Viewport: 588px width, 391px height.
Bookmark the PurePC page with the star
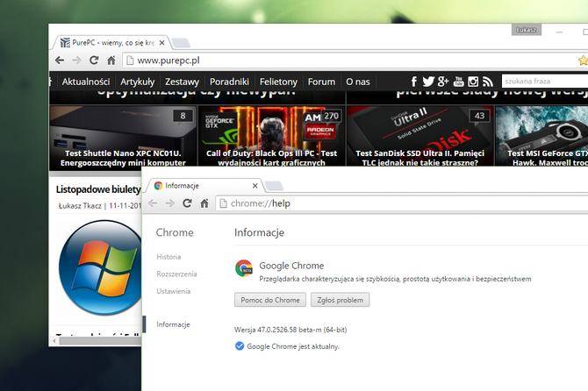pos(583,60)
